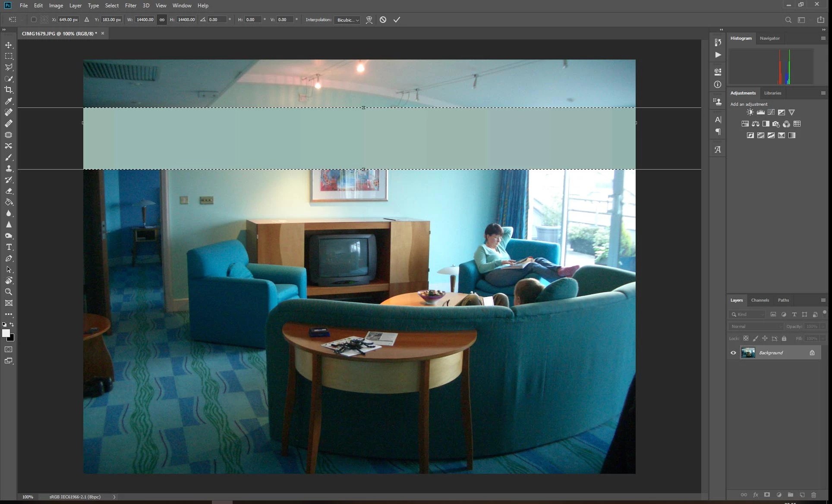Select the Zoom tool
The width and height of the screenshot is (832, 504).
(9, 292)
